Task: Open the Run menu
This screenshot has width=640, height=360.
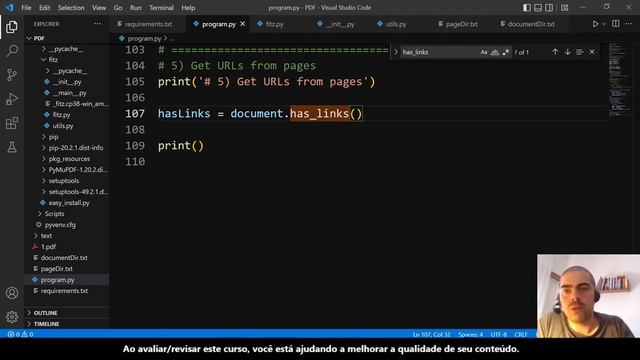Action: (x=136, y=8)
